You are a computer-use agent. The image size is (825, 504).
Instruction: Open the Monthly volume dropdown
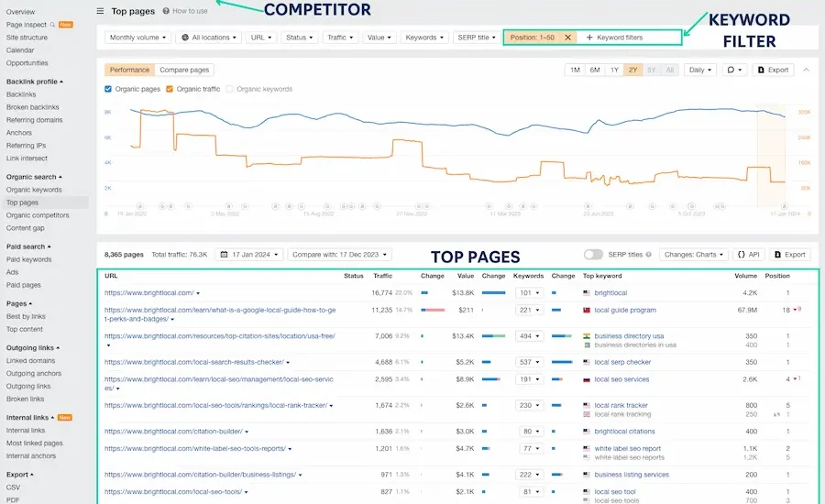click(x=138, y=38)
